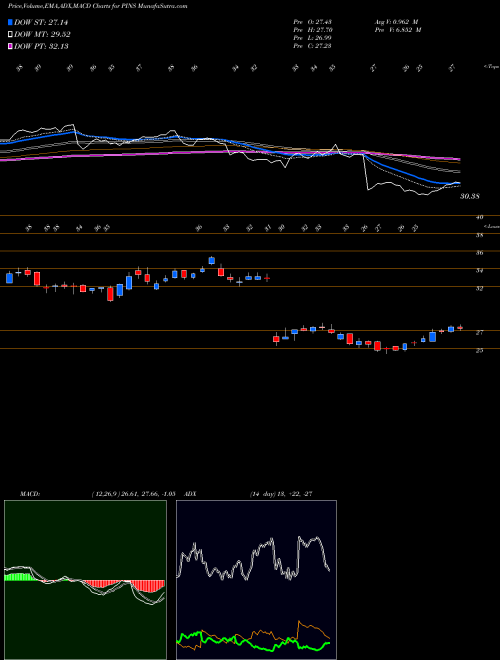Select the 'DOW PT: 32.13' legend text
Screen dimensions: 500x660
coord(41,46)
